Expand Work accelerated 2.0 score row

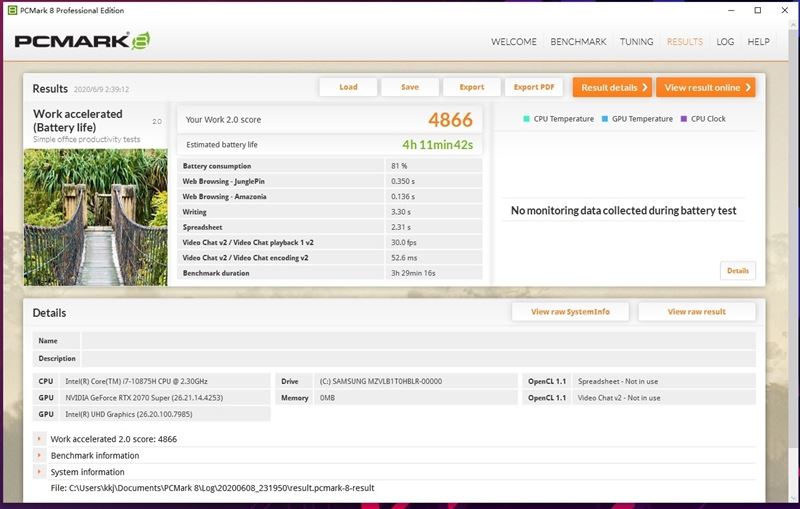click(x=39, y=439)
